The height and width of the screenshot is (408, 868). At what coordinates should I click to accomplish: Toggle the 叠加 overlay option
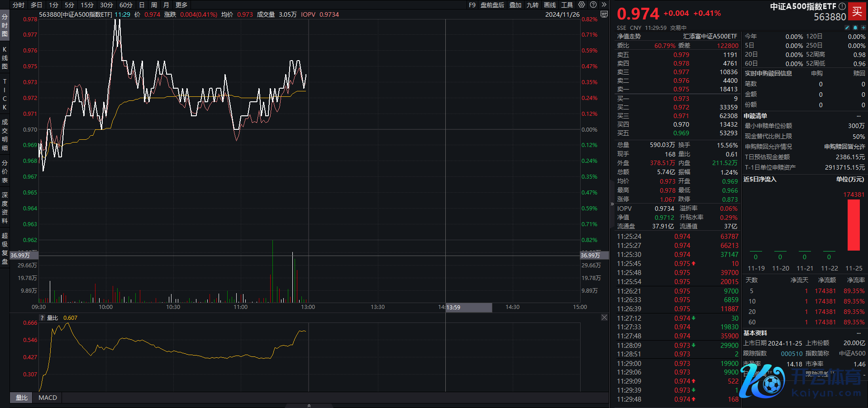(515, 5)
